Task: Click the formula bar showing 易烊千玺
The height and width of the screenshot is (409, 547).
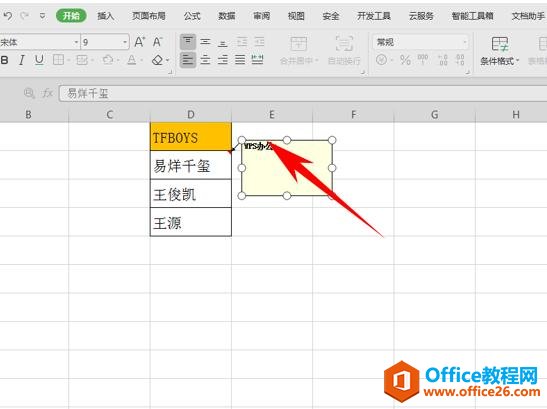Action: pos(303,94)
